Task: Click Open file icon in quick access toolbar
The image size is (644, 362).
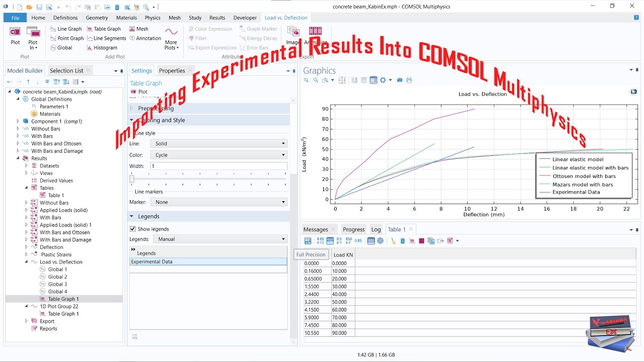Action: (x=30, y=7)
